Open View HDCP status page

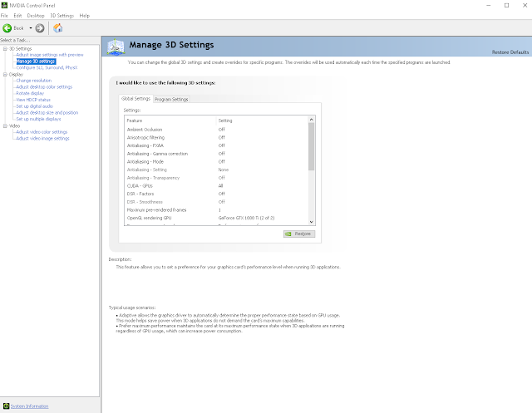[33, 100]
